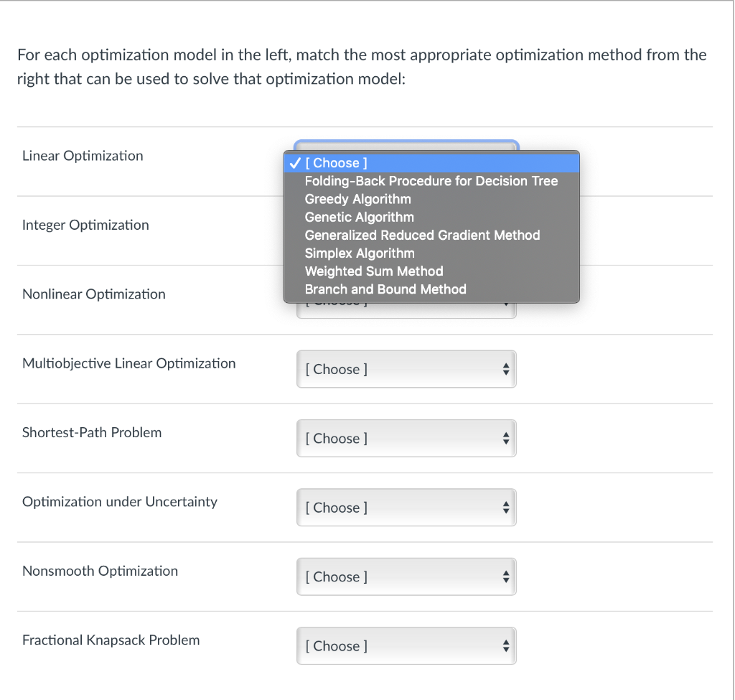The image size is (735, 700).
Task: Open the Shortest-Path Problem dropdown
Action: tap(406, 438)
